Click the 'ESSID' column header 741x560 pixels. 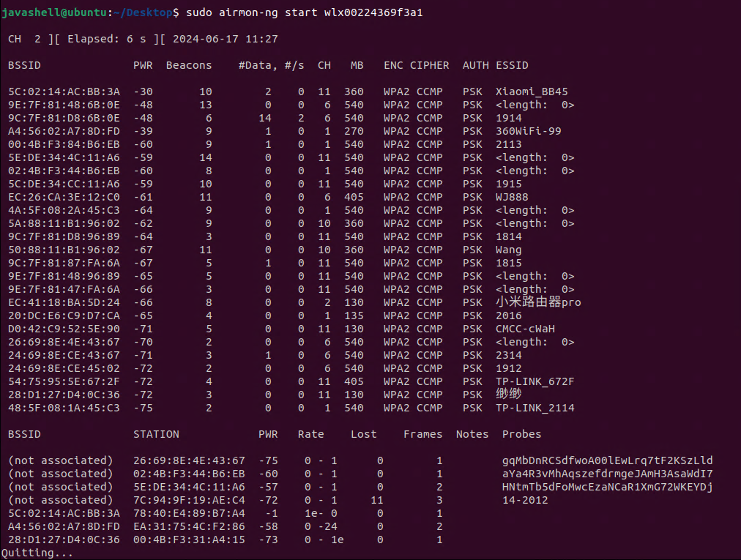coord(512,65)
